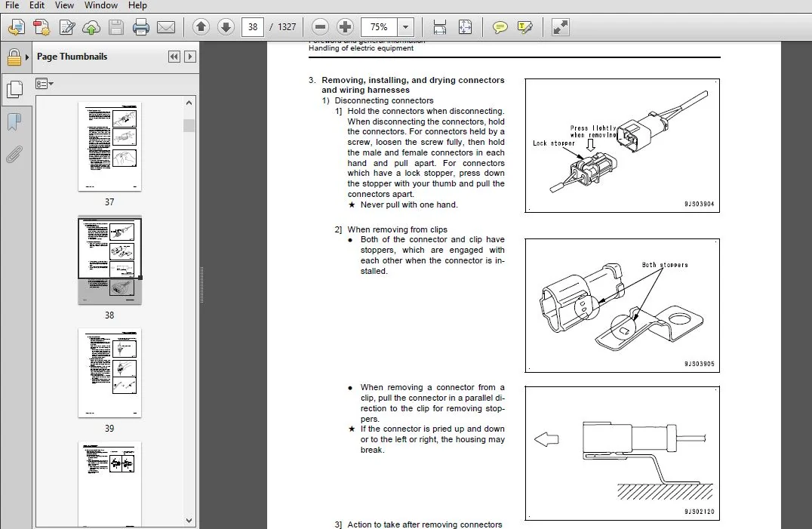Select the page 38 thumbnail
Viewport: 812px width, 529px height.
pyautogui.click(x=109, y=260)
